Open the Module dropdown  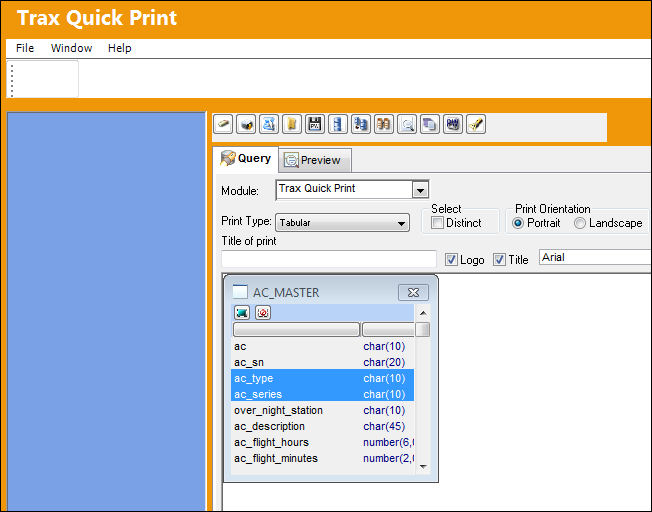pos(420,190)
